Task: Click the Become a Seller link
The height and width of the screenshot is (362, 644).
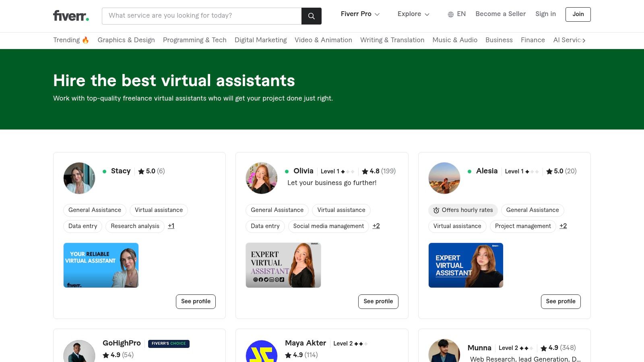Action: click(x=500, y=14)
